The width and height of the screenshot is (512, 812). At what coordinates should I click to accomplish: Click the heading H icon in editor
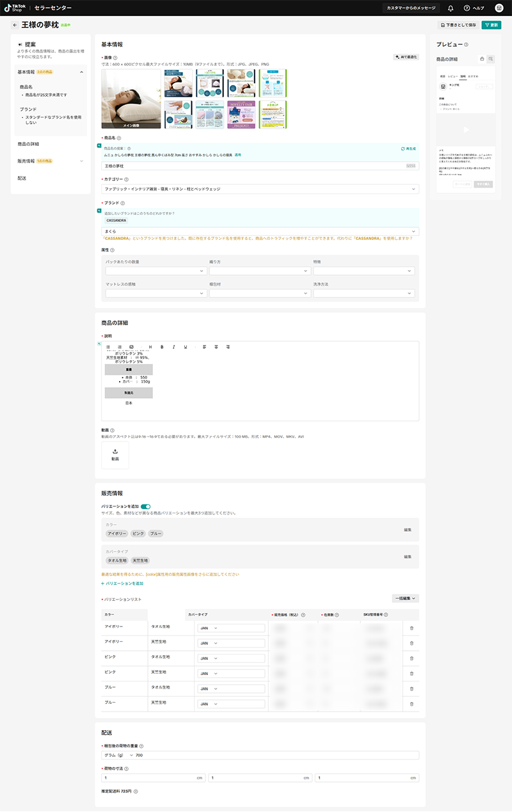(150, 347)
